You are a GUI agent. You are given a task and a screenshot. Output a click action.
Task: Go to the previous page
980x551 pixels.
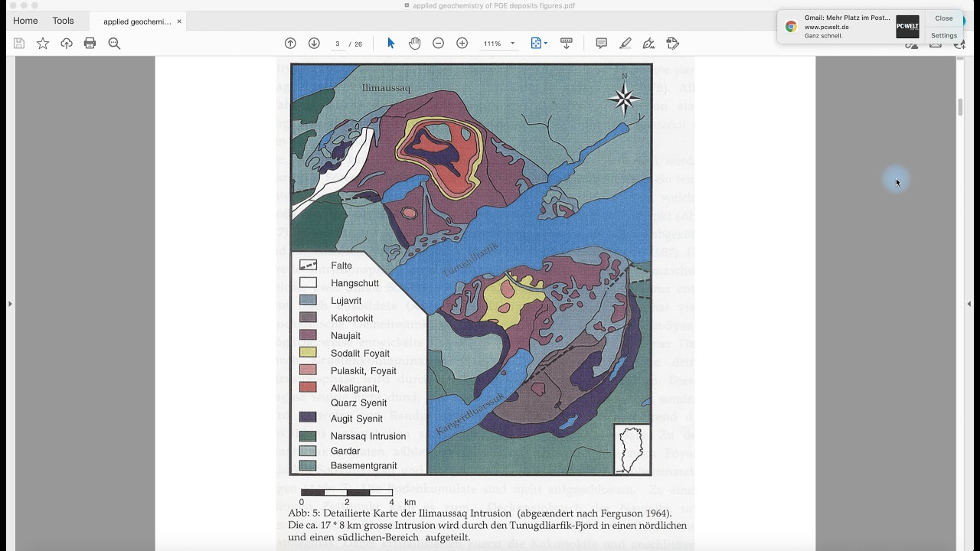click(x=290, y=44)
